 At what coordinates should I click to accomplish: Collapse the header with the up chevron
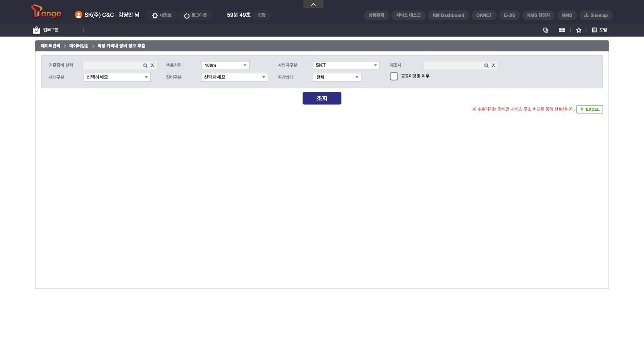[313, 4]
